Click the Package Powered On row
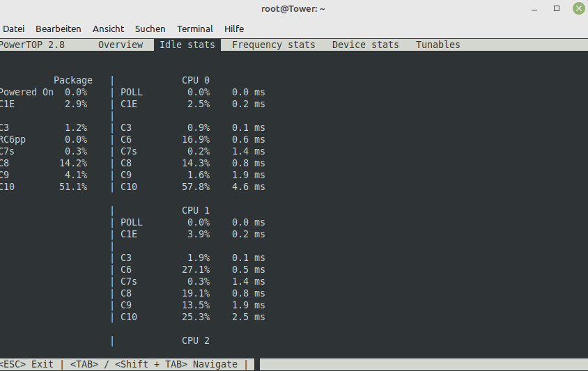 point(43,92)
